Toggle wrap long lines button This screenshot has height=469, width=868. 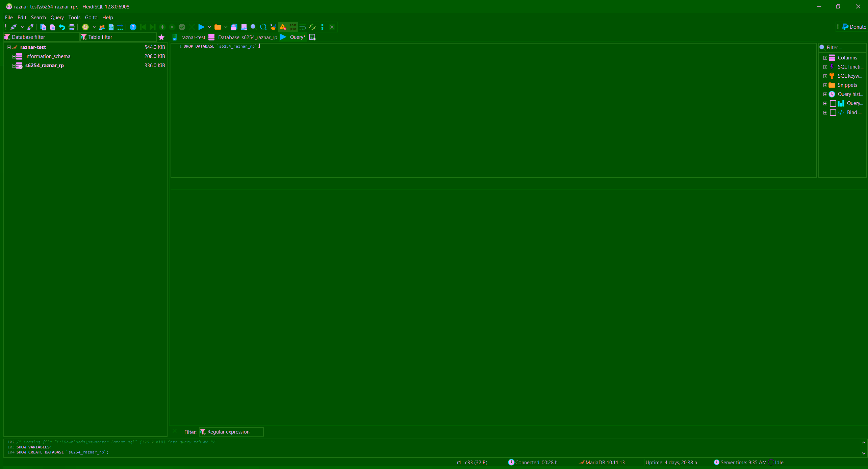(303, 27)
